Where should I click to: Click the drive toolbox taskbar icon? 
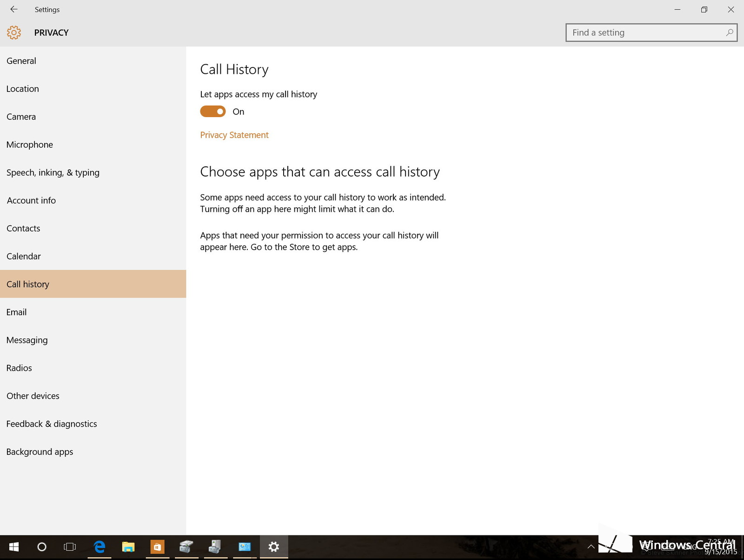tap(186, 547)
